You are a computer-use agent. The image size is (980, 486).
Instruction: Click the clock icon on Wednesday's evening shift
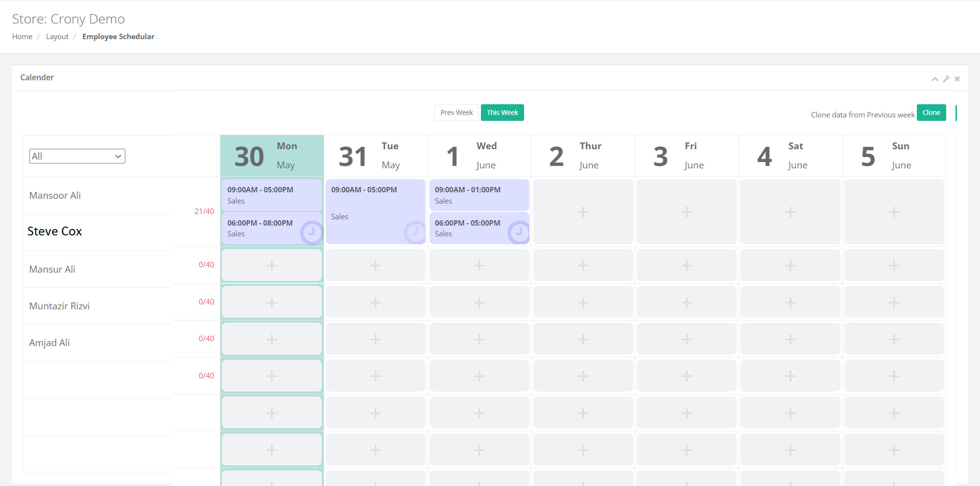point(519,232)
